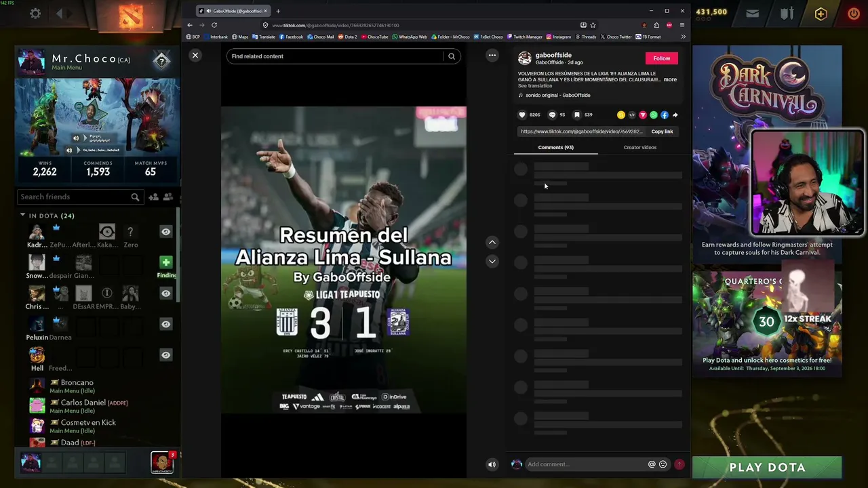Image resolution: width=868 pixels, height=488 pixels.
Task: Click the yellow coin share icon
Action: click(620, 115)
